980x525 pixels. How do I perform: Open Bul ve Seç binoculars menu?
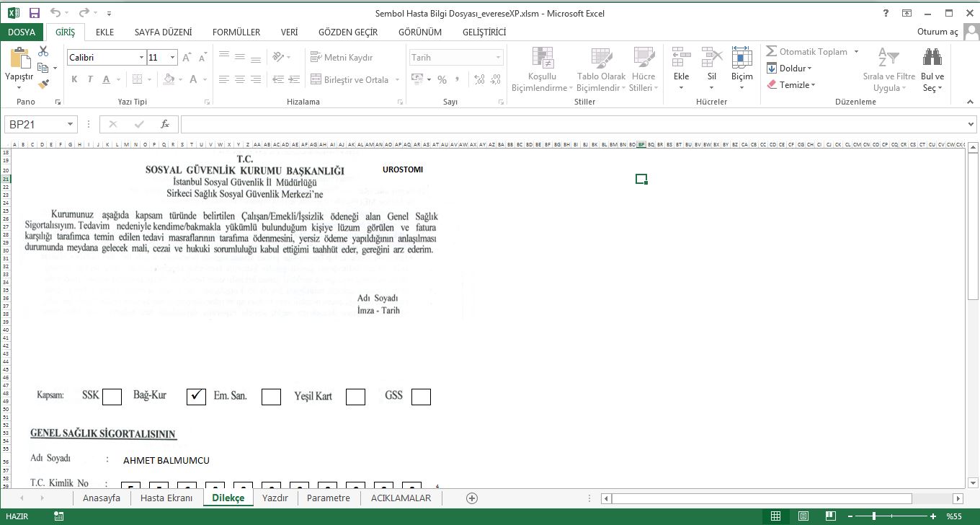932,70
